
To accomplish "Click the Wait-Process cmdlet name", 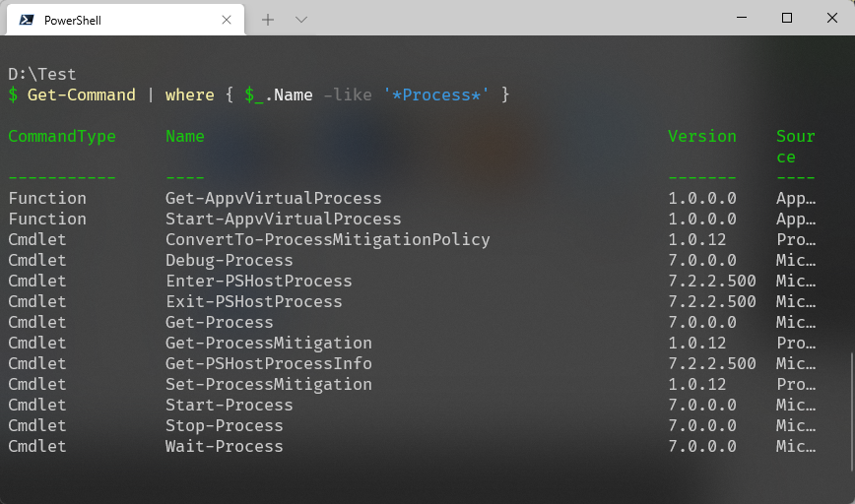I will [x=225, y=446].
